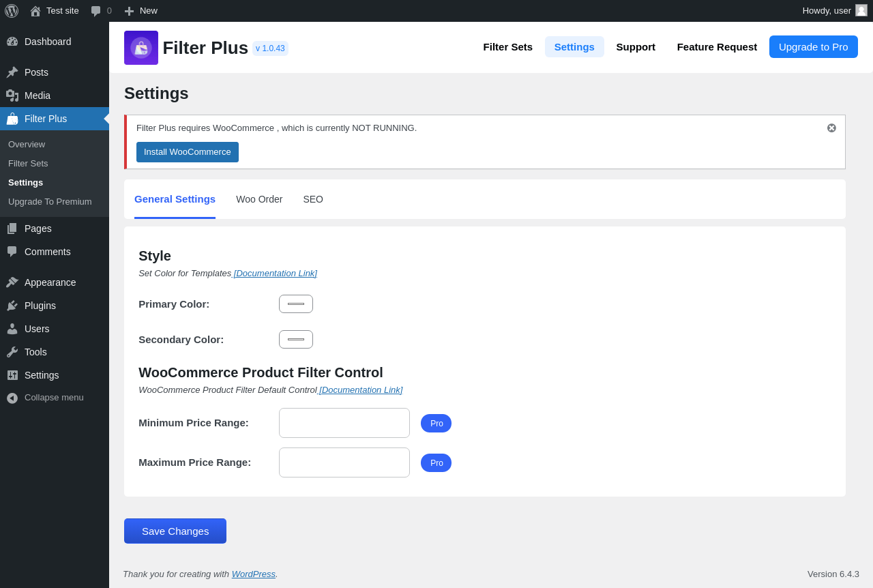
Task: Switch to the SEO tab
Action: (313, 199)
